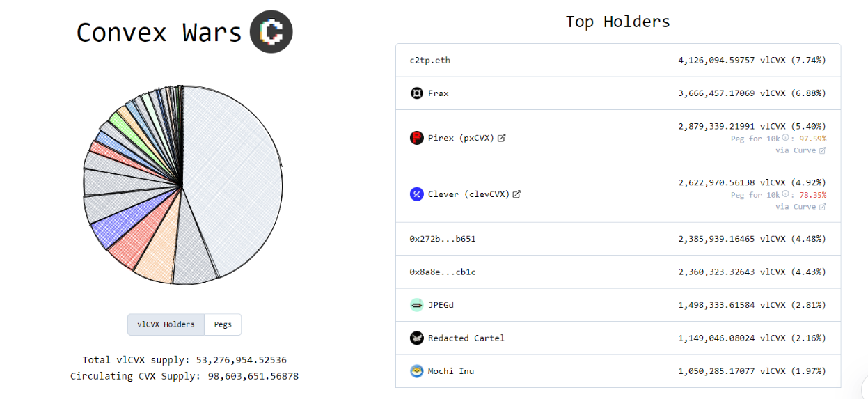
Task: Click the JPEGd logo icon
Action: click(416, 305)
